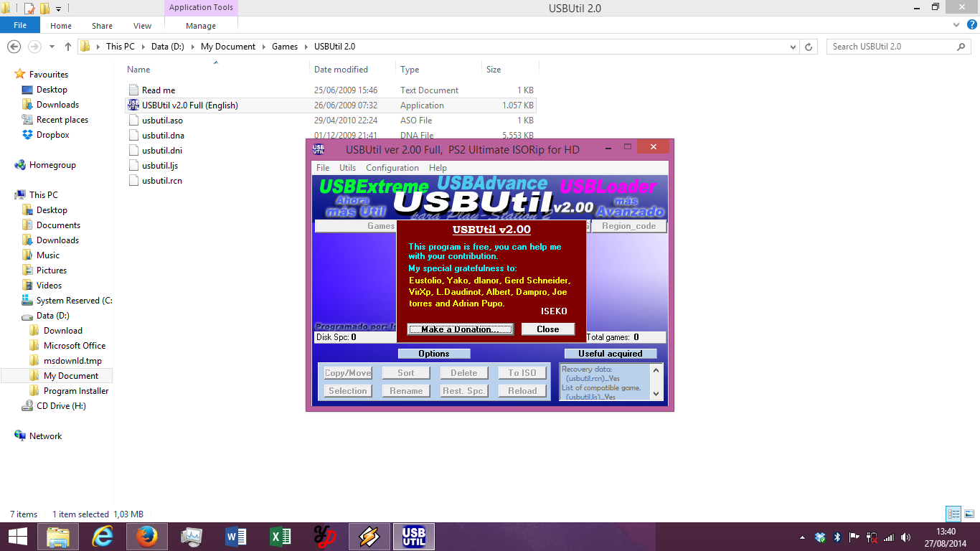The height and width of the screenshot is (551, 980).
Task: Open Favourites in navigation pane
Action: pos(49,75)
